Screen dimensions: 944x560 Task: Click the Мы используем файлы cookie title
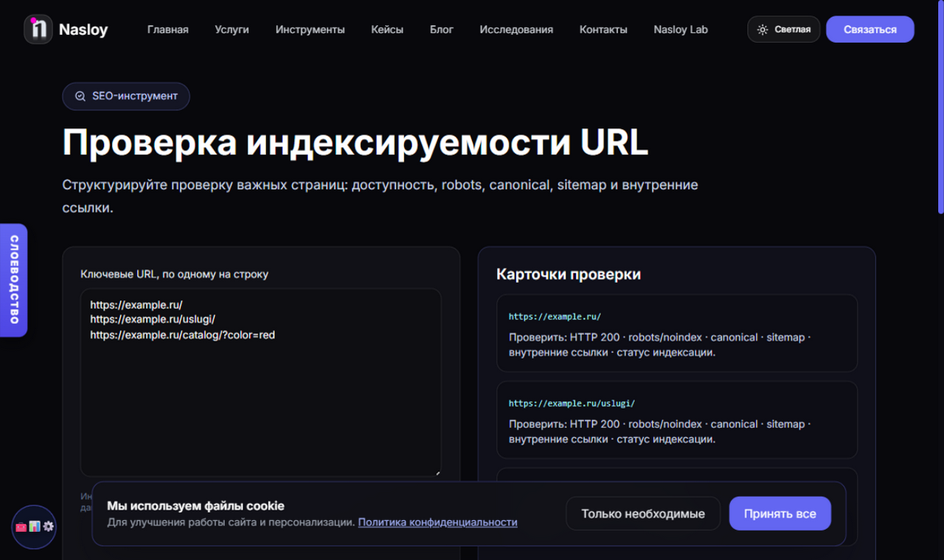195,506
